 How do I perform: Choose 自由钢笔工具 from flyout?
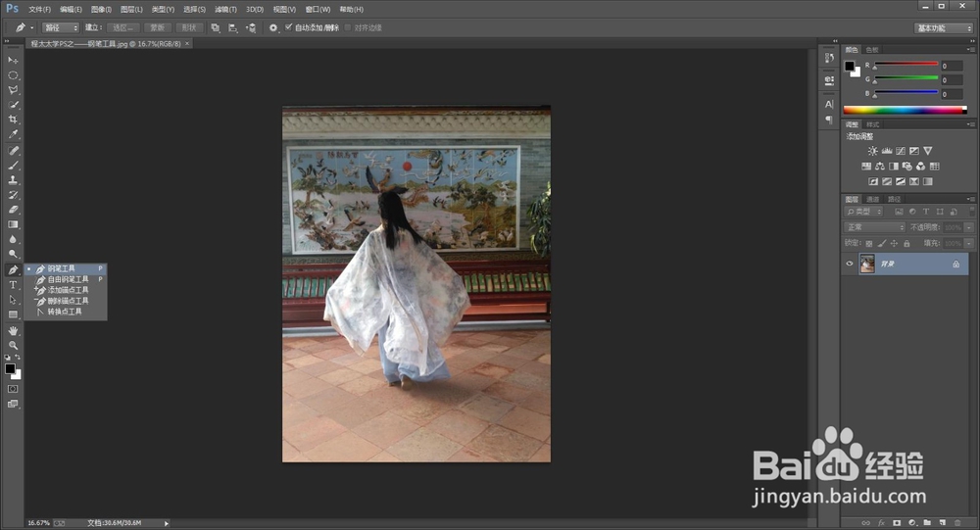coord(66,279)
